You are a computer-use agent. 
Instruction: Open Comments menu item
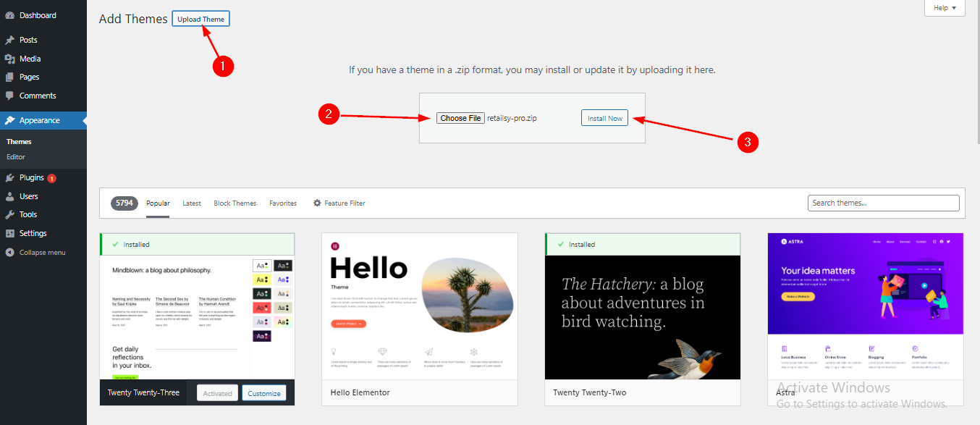[x=43, y=96]
